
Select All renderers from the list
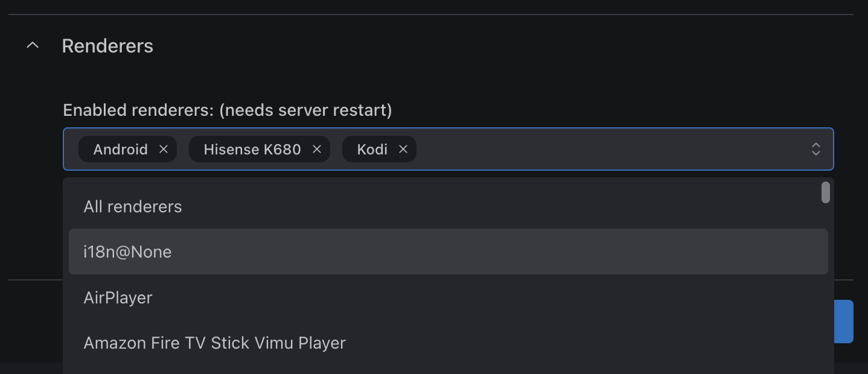point(133,206)
